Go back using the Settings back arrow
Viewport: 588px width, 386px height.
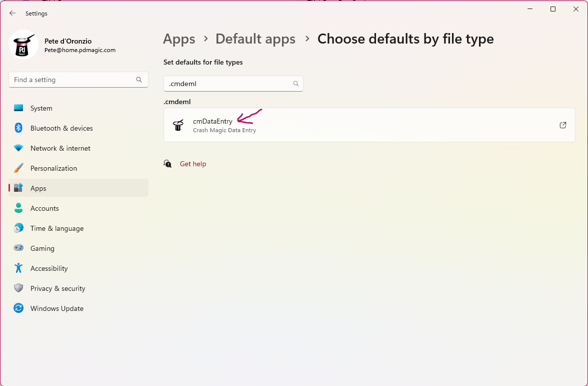click(x=12, y=13)
